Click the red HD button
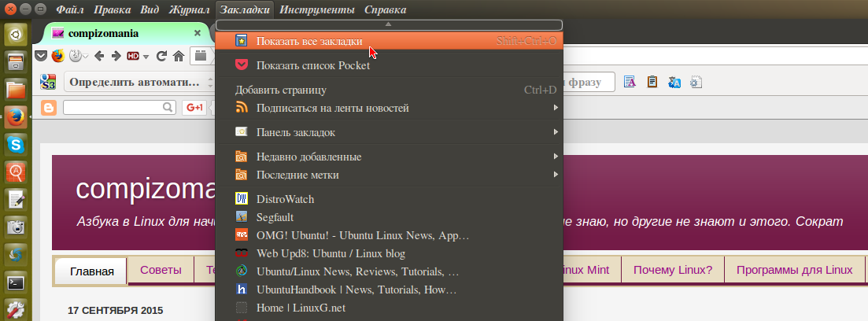Image resolution: width=868 pixels, height=321 pixels. [x=133, y=56]
